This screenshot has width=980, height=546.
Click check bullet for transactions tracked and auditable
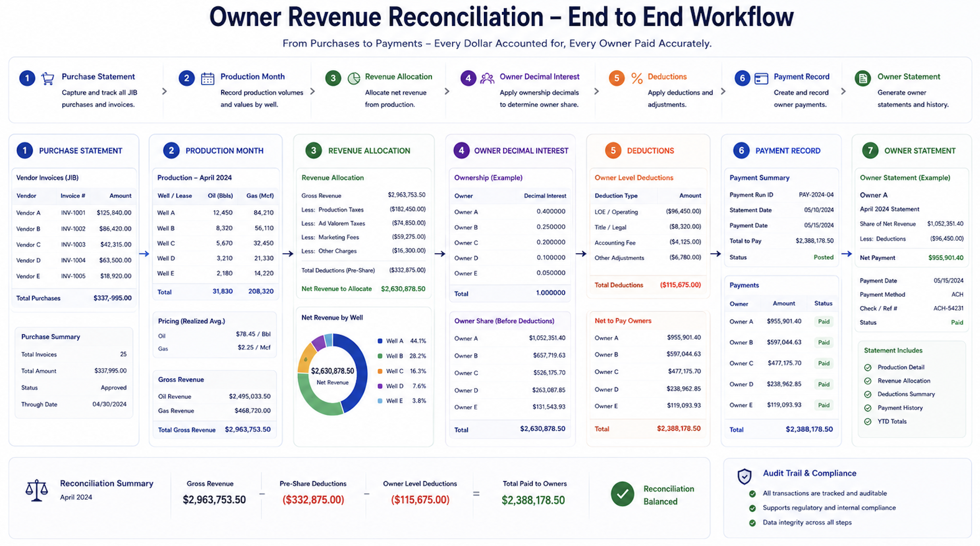(x=752, y=493)
